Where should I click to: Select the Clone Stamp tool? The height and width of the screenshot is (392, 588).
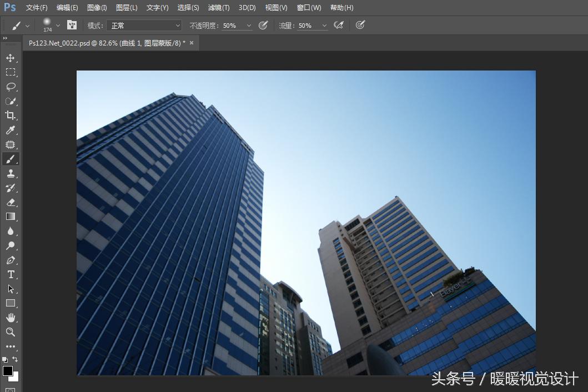(11, 173)
